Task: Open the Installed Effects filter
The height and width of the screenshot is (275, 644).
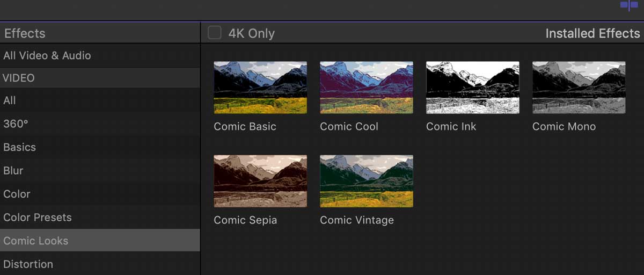Action: (x=592, y=33)
